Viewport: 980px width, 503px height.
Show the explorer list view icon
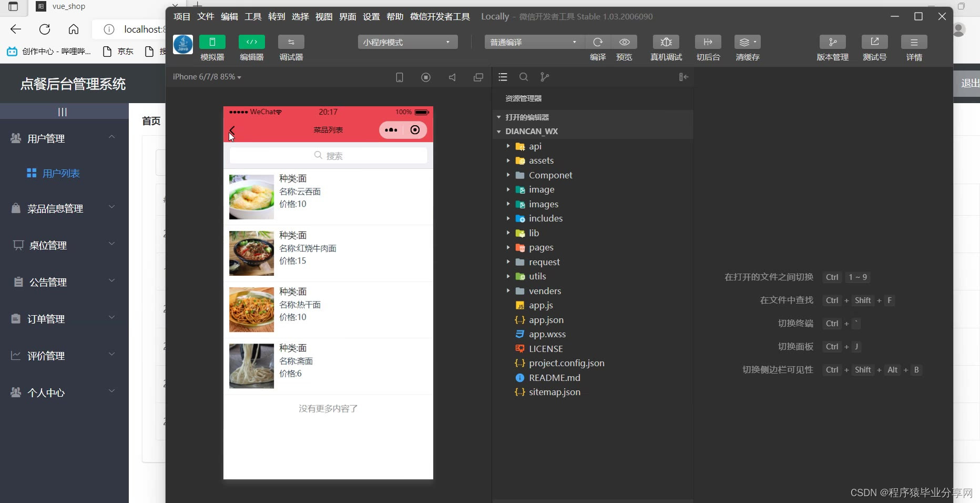[503, 77]
